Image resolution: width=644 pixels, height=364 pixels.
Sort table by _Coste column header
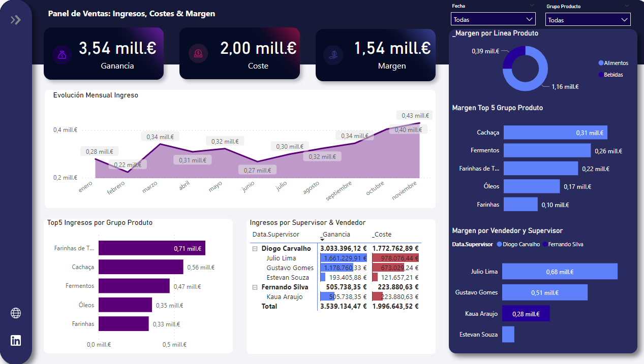(382, 234)
